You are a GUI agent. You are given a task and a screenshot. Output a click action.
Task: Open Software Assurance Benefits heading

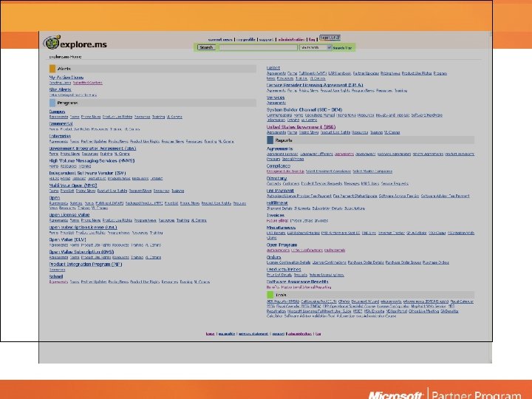pos(298,282)
